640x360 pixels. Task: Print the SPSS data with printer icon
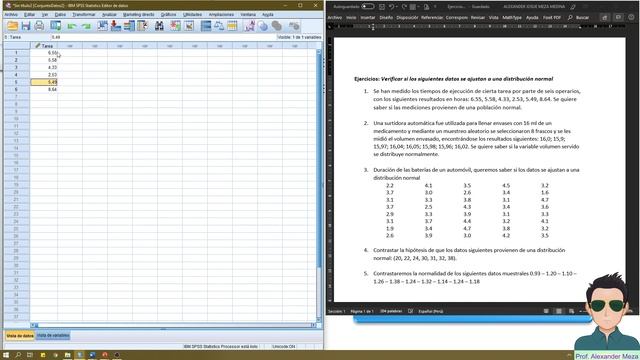point(39,26)
